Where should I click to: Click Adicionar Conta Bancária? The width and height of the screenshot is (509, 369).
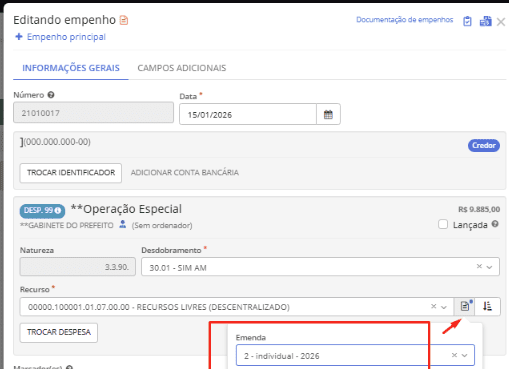[x=185, y=173]
